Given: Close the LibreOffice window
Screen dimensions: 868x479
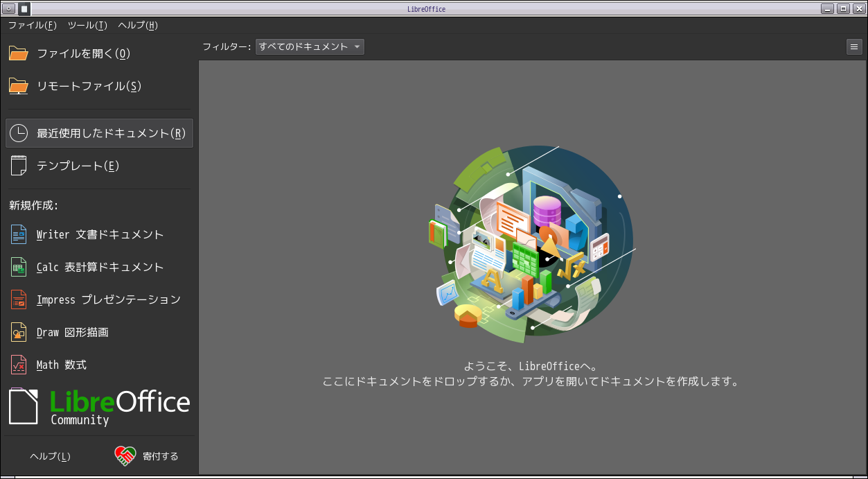Looking at the screenshot, I should coord(858,9).
